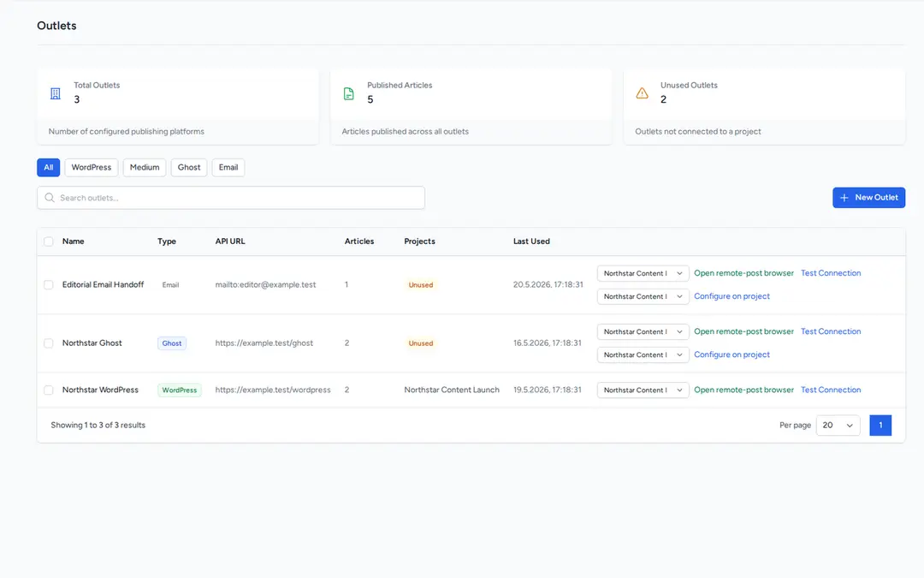This screenshot has height=578, width=924.
Task: Test Connection for Northstar Ghost outlet
Action: tap(831, 331)
